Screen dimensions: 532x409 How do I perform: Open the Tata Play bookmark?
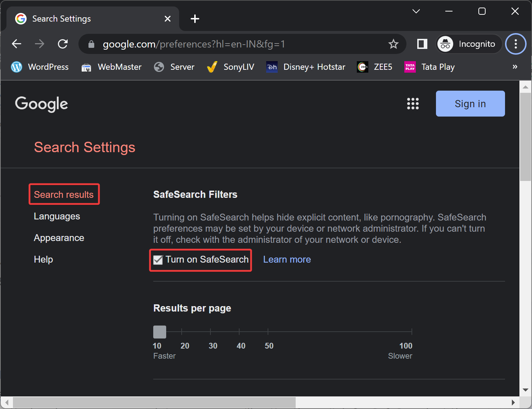tap(429, 67)
